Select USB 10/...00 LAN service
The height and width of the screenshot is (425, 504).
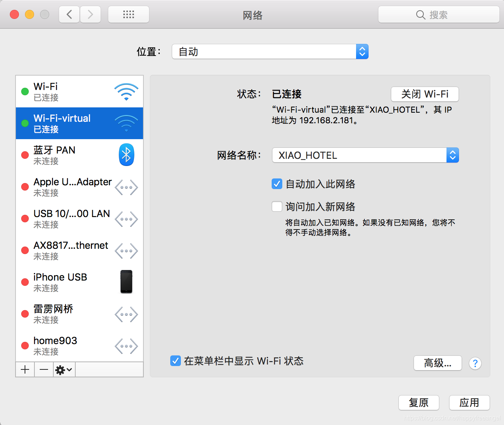coord(79,219)
